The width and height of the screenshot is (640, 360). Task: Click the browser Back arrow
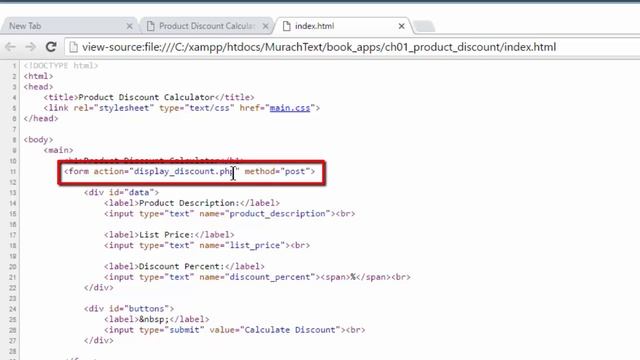[x=10, y=47]
